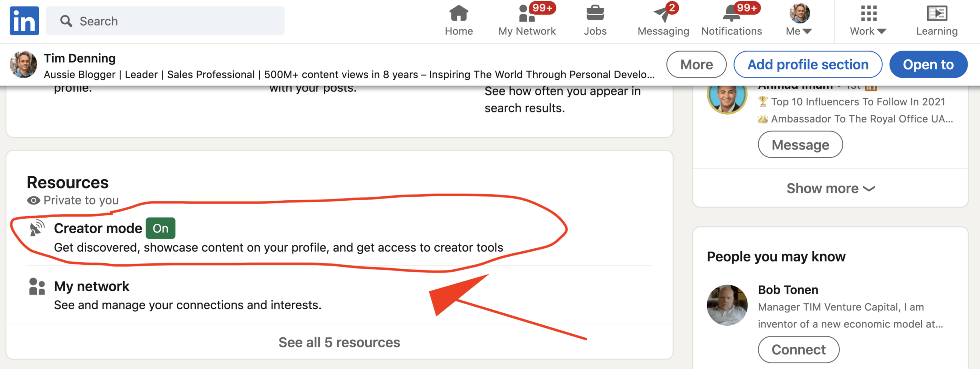
Task: Check the Notifications bell icon
Action: pos(731,14)
